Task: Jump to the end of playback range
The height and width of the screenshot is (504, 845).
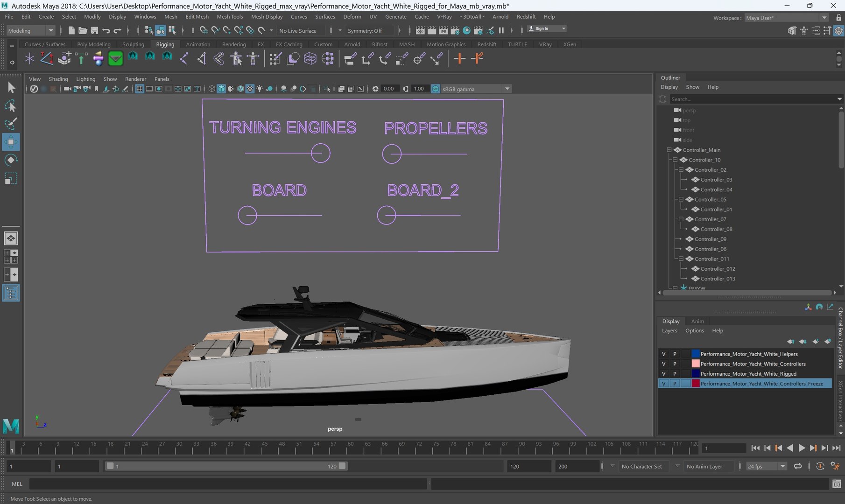Action: [x=836, y=448]
